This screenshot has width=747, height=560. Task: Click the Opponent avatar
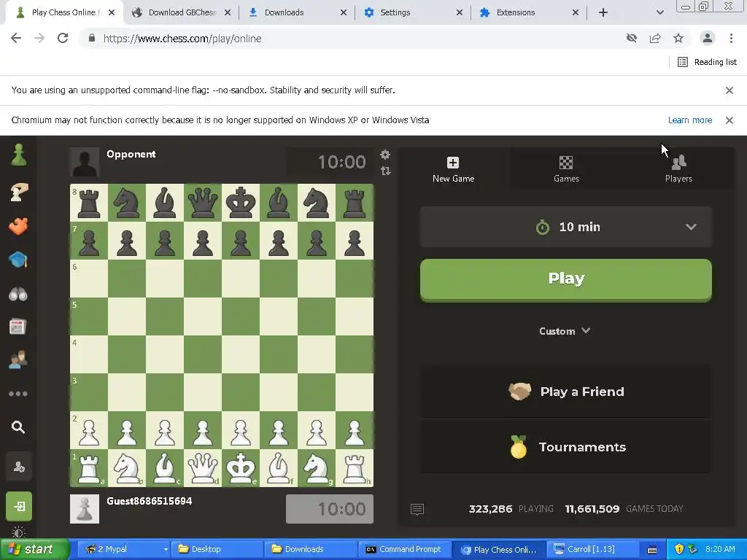click(85, 162)
